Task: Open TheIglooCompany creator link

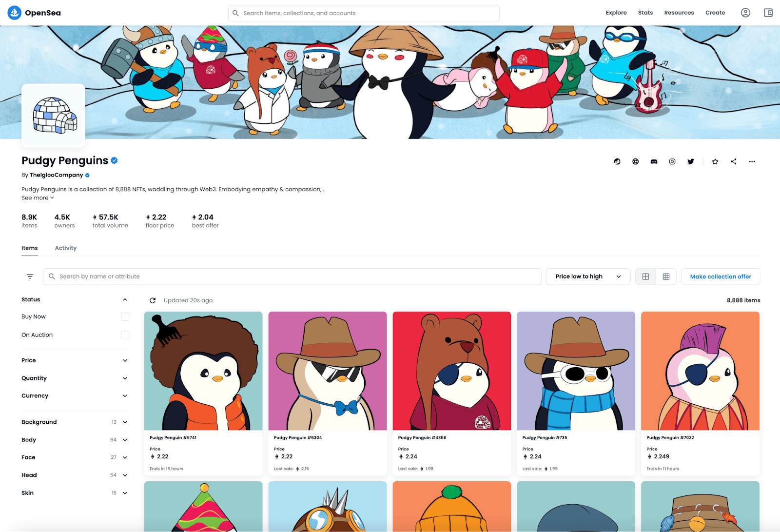Action: pos(57,175)
